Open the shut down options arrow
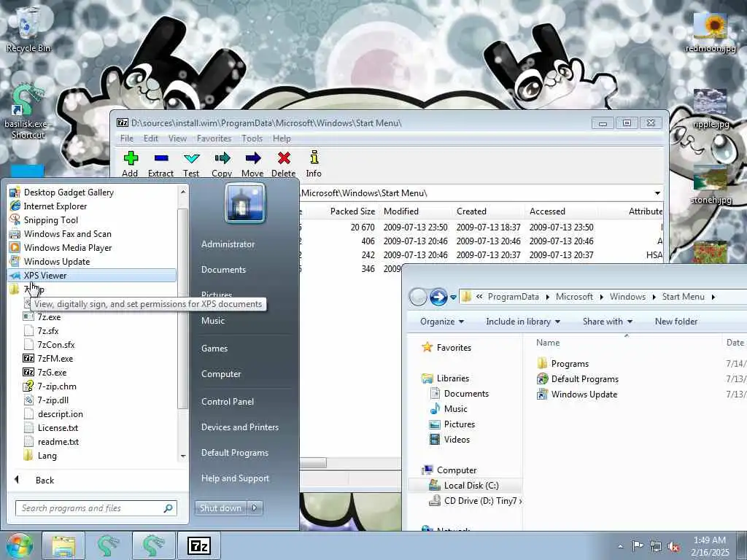Image resolution: width=747 pixels, height=560 pixels. point(255,508)
